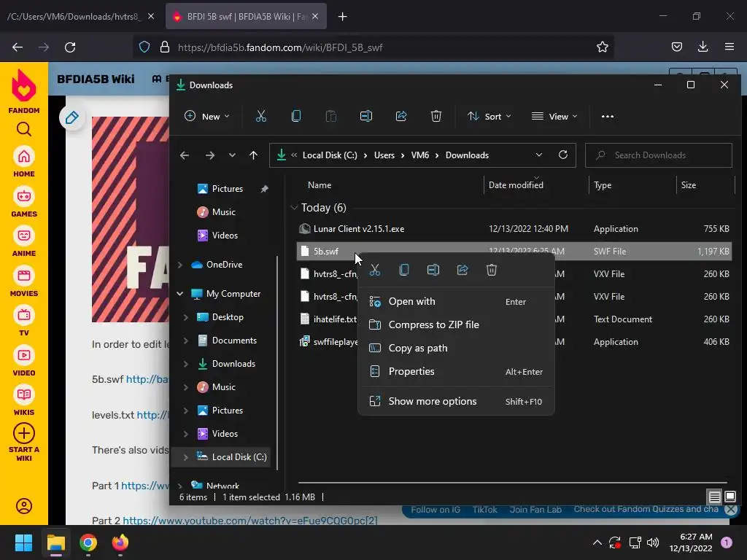This screenshot has width=747, height=560.
Task: Click the Fandom search icon
Action: (x=24, y=129)
